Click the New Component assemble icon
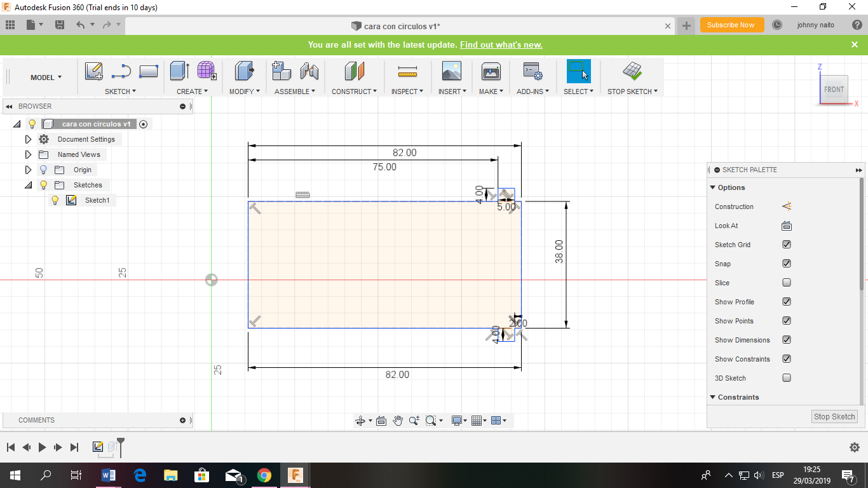This screenshot has height=488, width=868. click(x=281, y=71)
